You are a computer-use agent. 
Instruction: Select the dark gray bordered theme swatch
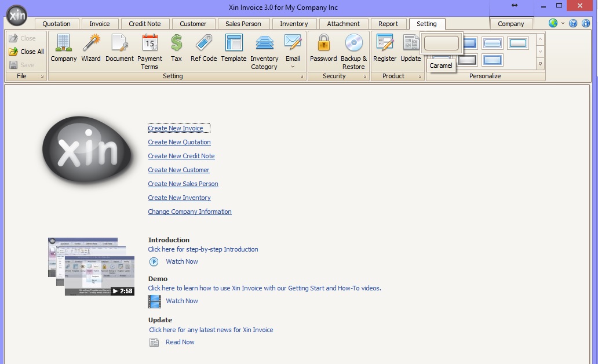467,60
